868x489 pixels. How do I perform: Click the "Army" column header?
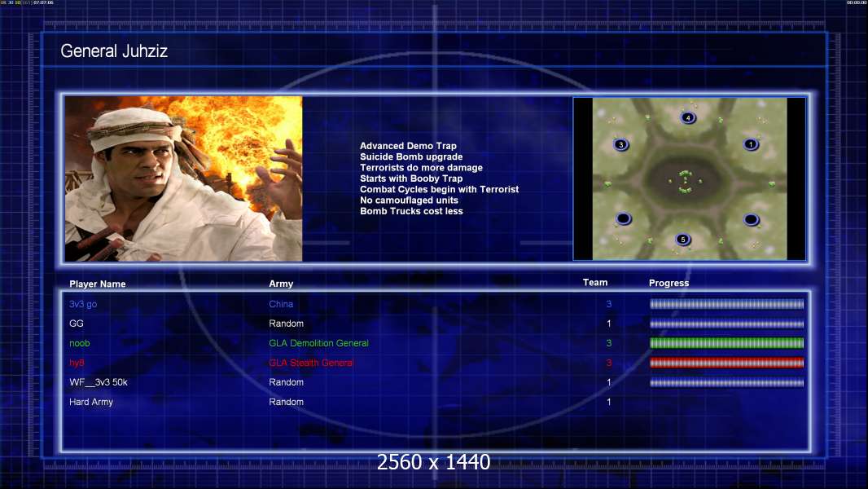[x=281, y=284]
